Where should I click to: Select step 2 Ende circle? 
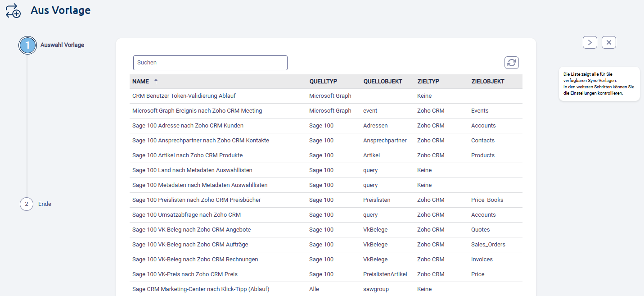pos(27,204)
